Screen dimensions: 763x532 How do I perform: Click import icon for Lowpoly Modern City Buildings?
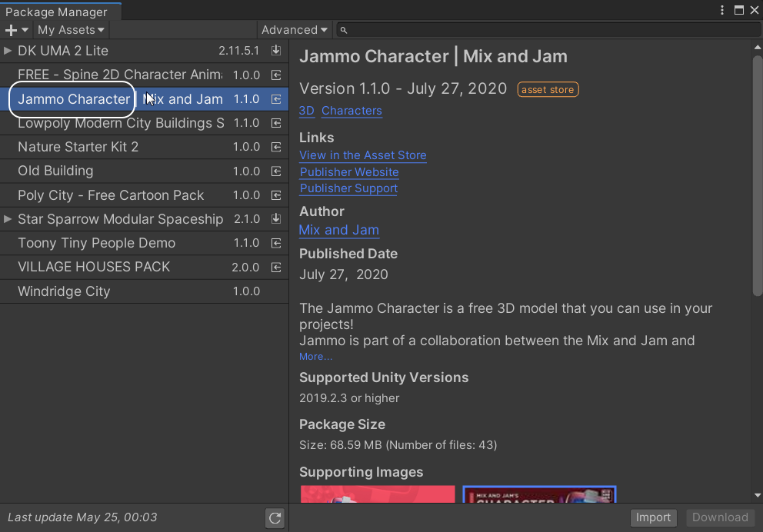276,123
